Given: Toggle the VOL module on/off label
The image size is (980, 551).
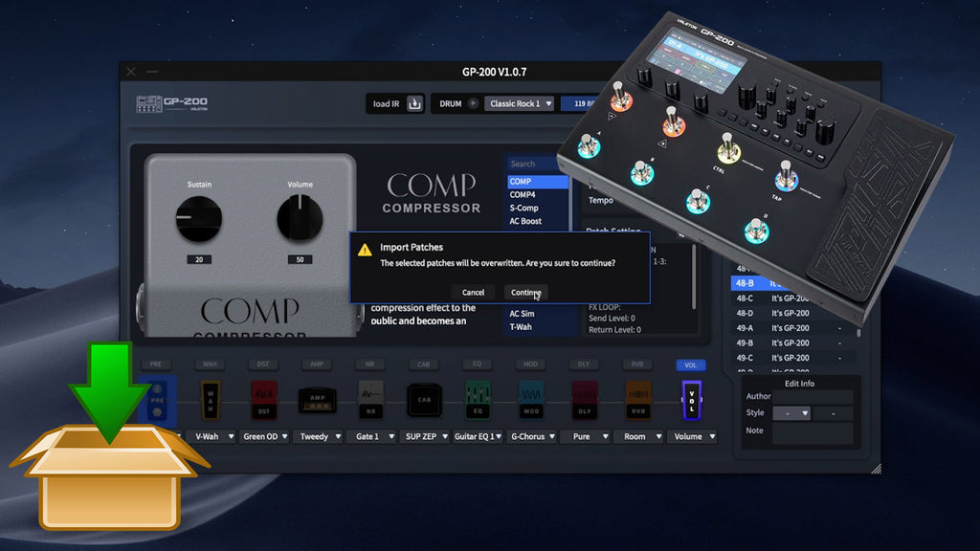Looking at the screenshot, I should tap(690, 364).
